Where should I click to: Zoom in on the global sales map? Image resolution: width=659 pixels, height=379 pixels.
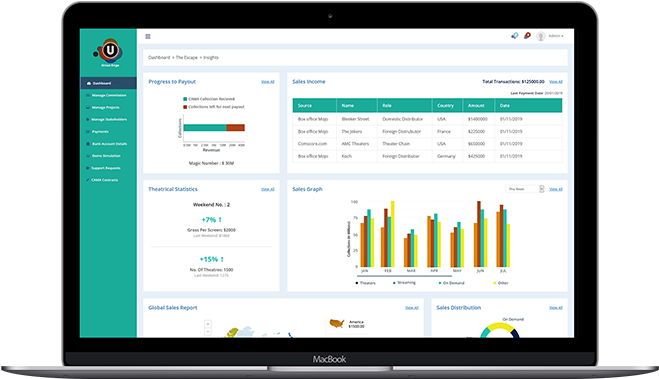coord(208,324)
